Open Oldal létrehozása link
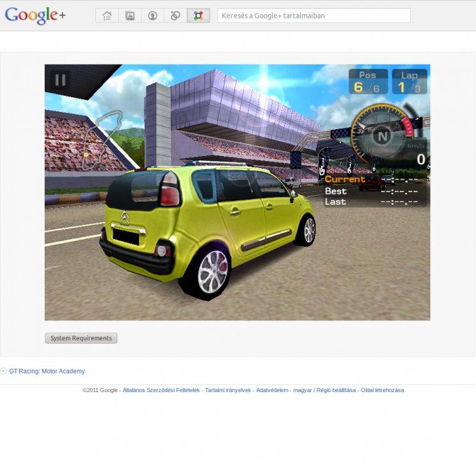The width and height of the screenshot is (476, 463). click(x=382, y=390)
